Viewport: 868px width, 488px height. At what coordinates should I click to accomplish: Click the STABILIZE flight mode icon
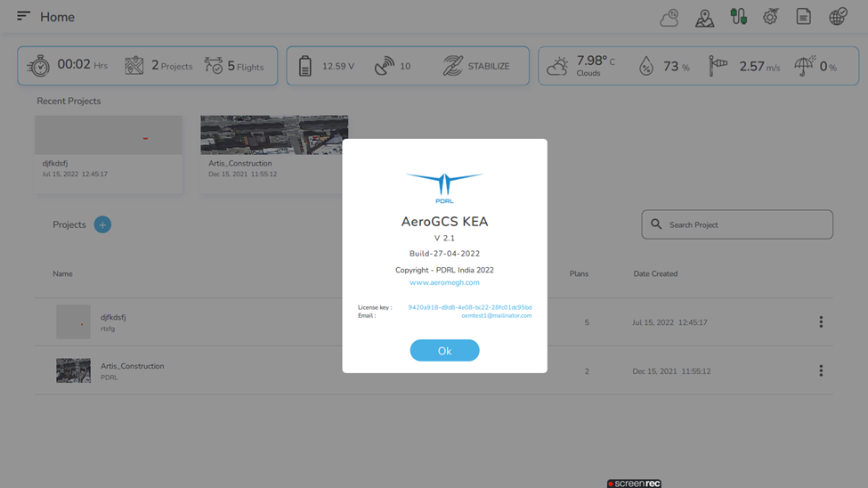pos(452,66)
